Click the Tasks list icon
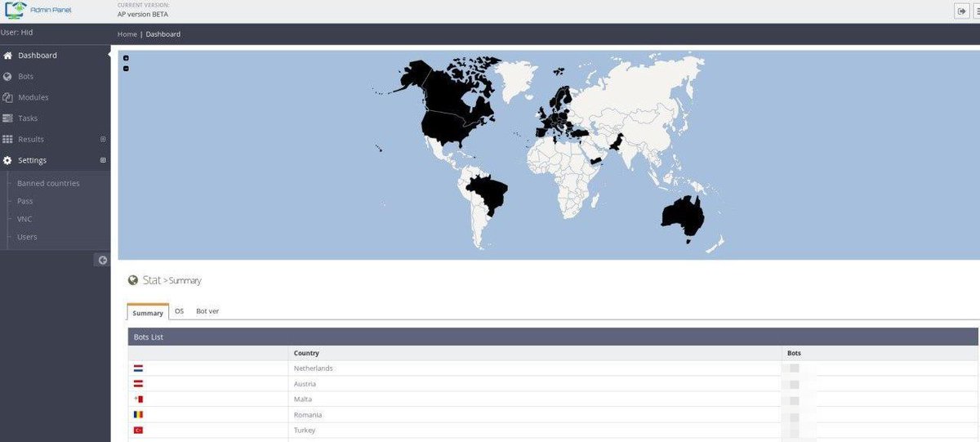980x442 pixels. 8,118
